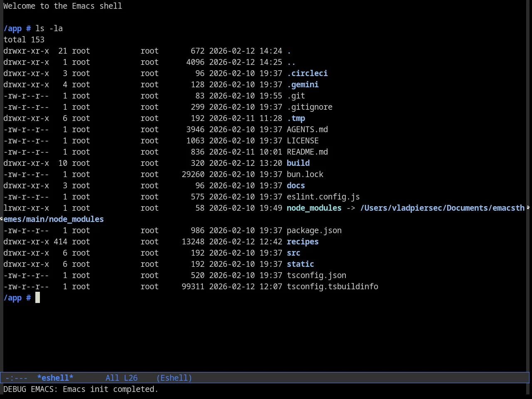Click the 99311 file size value

(x=193, y=286)
